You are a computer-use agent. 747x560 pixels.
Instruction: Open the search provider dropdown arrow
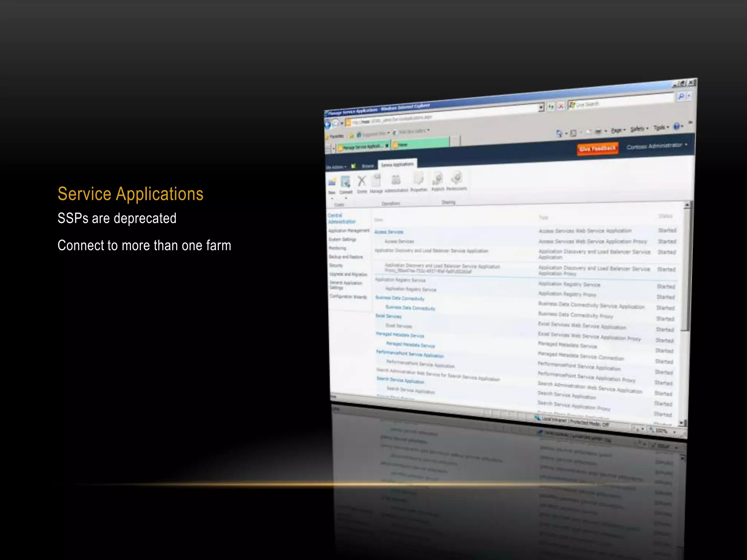coord(689,96)
